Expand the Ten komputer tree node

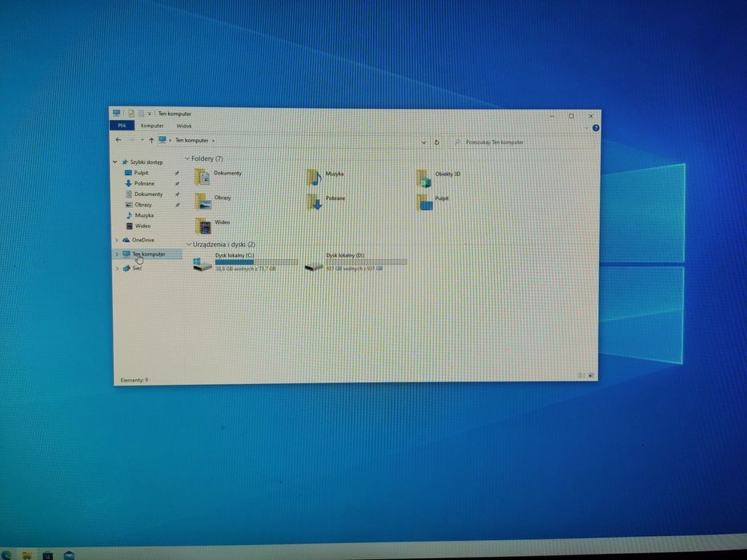tap(117, 254)
